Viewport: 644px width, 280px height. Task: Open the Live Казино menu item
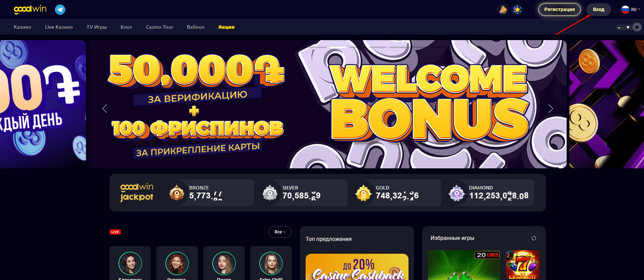point(59,27)
